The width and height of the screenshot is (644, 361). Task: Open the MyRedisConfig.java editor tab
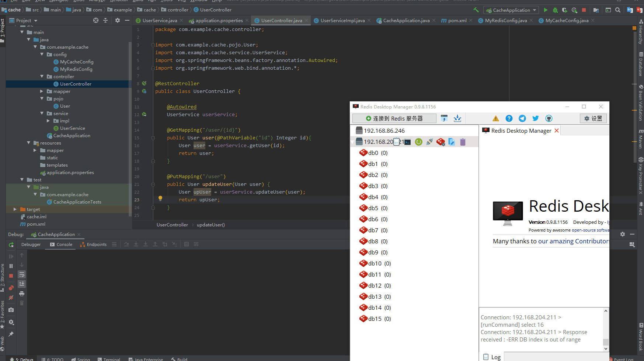pos(505,21)
